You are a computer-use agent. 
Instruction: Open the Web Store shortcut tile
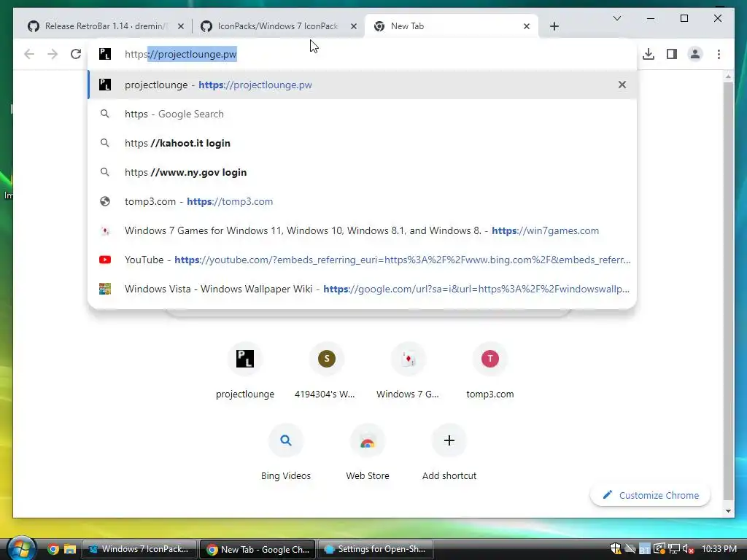pyautogui.click(x=368, y=453)
